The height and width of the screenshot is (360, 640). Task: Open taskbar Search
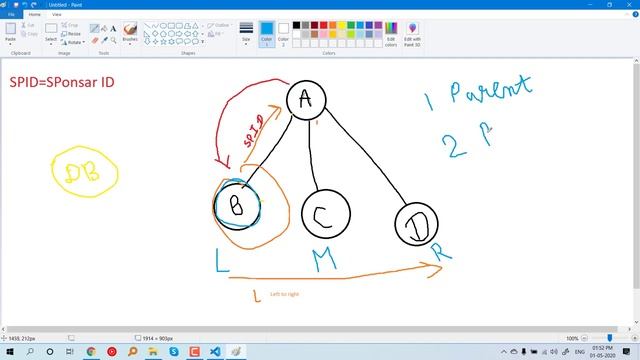coord(30,351)
